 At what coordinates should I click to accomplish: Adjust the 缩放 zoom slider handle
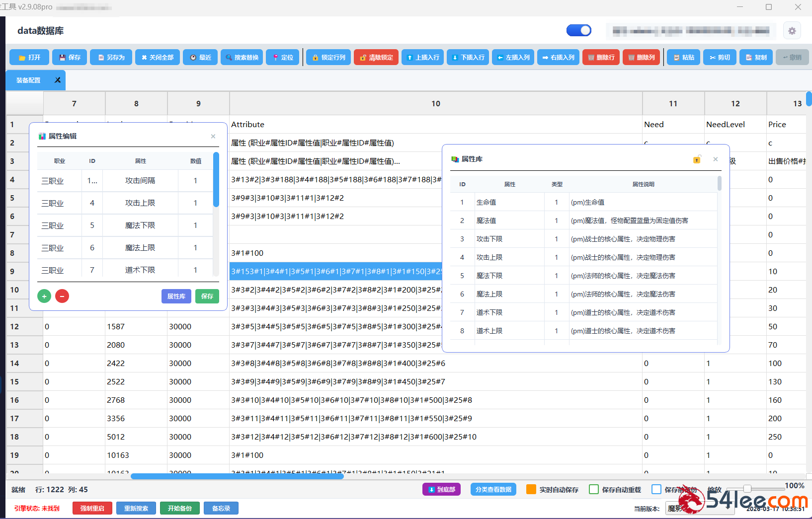point(747,489)
